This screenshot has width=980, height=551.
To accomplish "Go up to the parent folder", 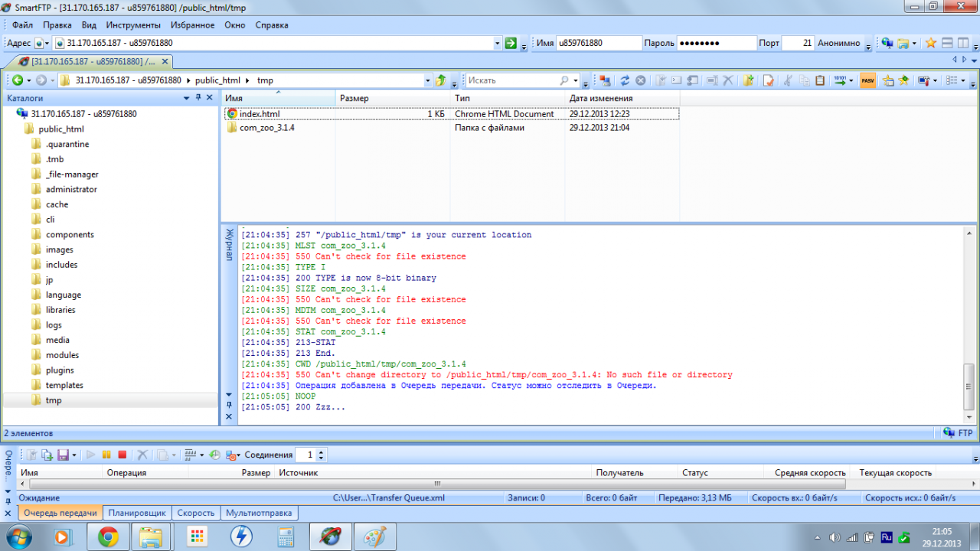I will pos(441,80).
